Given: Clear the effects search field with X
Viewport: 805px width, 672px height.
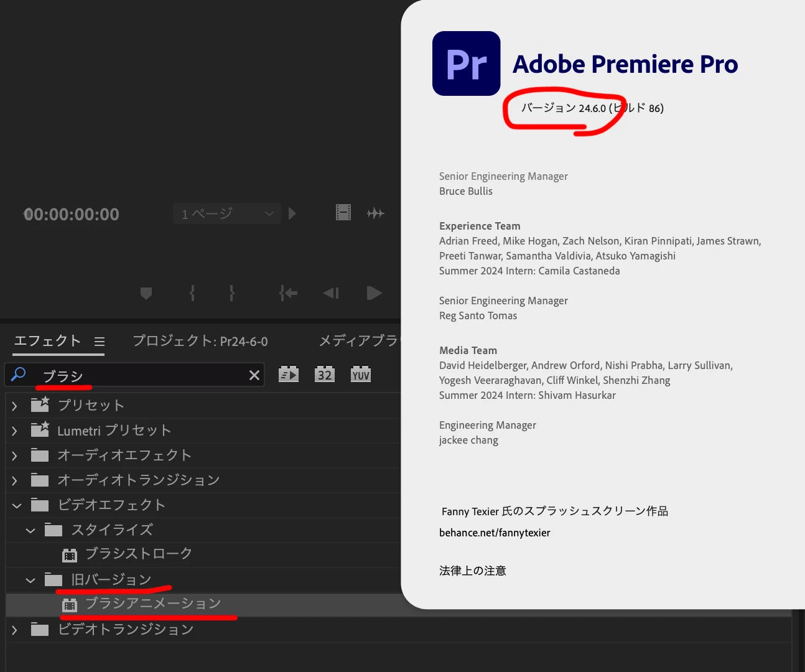Looking at the screenshot, I should 254,375.
